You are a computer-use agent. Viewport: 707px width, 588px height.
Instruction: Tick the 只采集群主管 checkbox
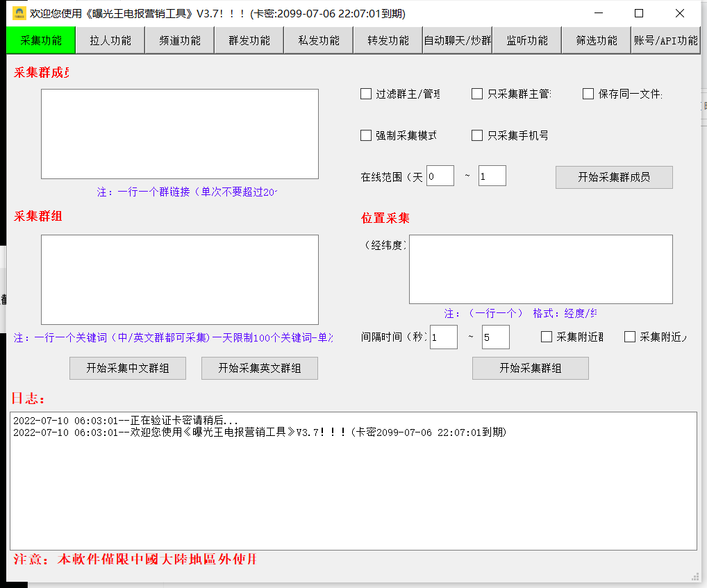coord(477,94)
